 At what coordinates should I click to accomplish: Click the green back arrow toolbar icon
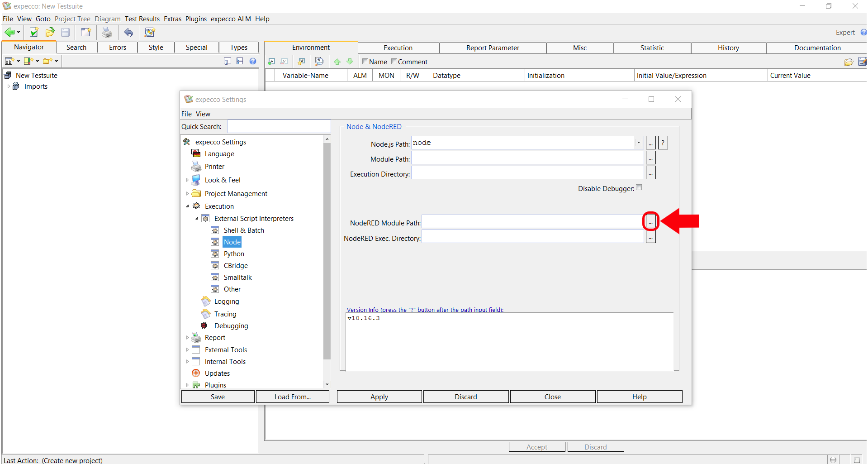coord(9,32)
